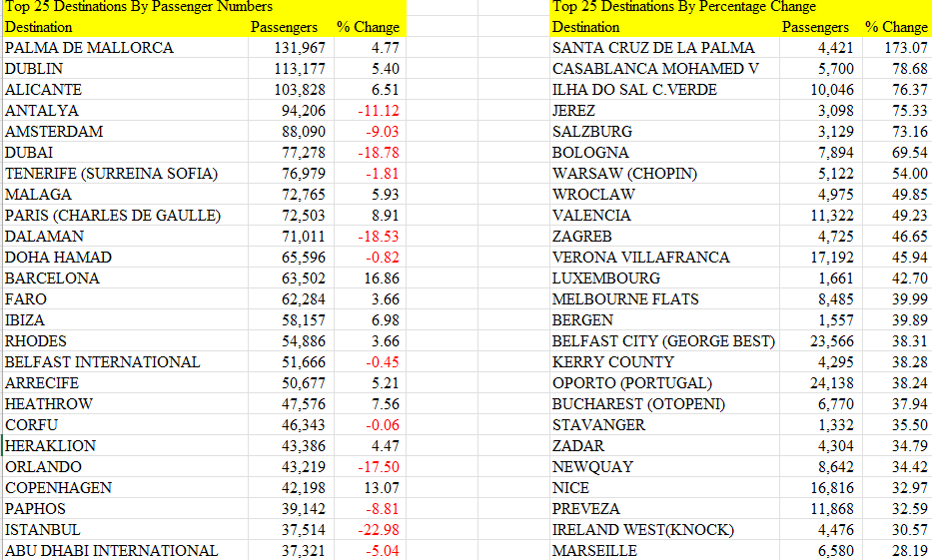Click the IBIZA passengers value 58,157
This screenshot has height=560, width=932.
(x=292, y=320)
